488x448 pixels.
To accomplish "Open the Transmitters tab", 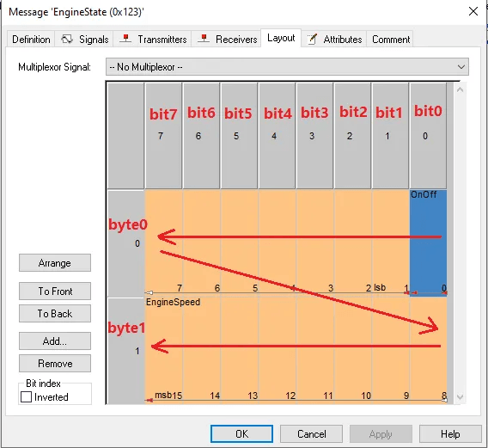I will (x=153, y=40).
